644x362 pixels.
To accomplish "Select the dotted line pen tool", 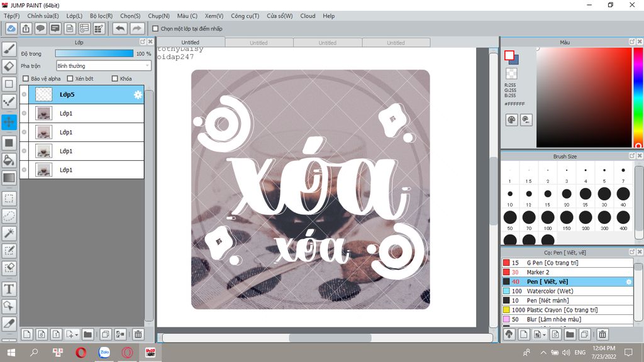I will click(9, 101).
